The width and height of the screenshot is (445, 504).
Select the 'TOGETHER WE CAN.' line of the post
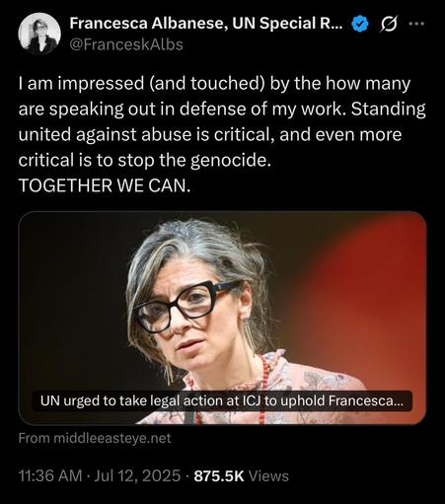point(105,185)
